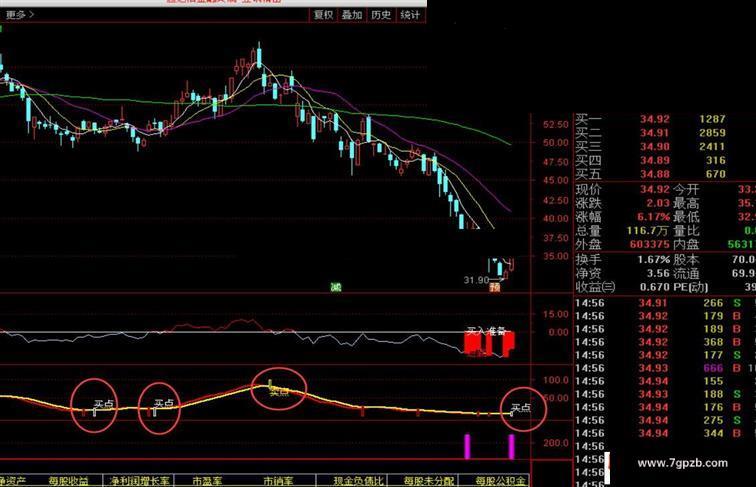Image resolution: width=756 pixels, height=487 pixels.
Task: Select the 每股公积金 tab
Action: (500, 481)
